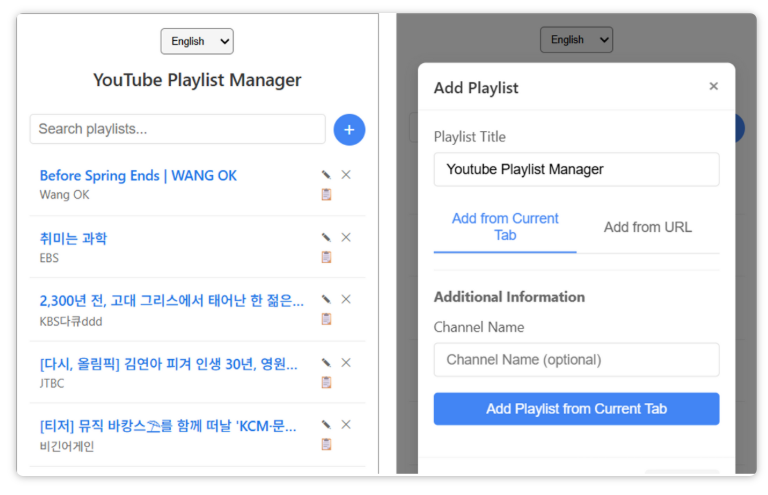Delete the 비긴어게인 playlist
Image resolution: width=768 pixels, height=495 pixels.
(346, 424)
